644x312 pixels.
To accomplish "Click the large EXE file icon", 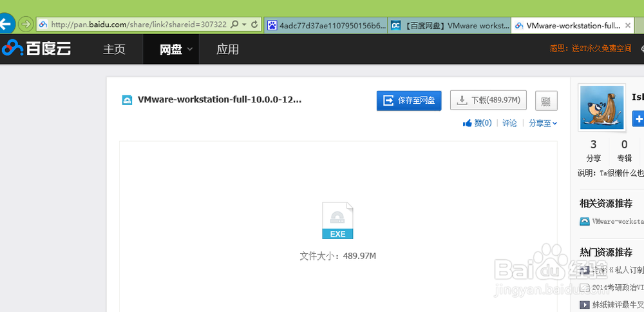I will coord(337,220).
